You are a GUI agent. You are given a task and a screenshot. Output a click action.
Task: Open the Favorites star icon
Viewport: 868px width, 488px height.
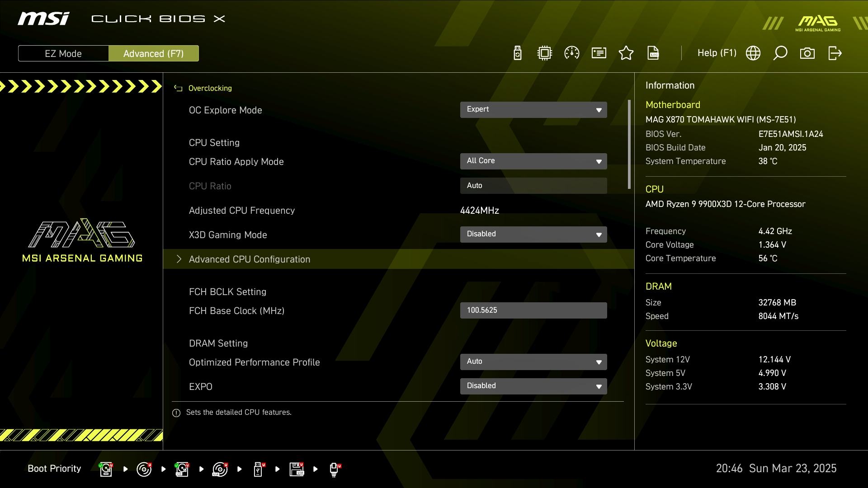click(x=626, y=53)
